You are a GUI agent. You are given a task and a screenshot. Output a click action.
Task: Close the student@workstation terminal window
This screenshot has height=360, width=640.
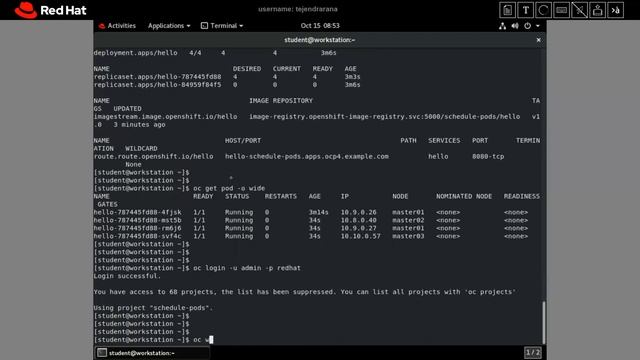pos(538,40)
